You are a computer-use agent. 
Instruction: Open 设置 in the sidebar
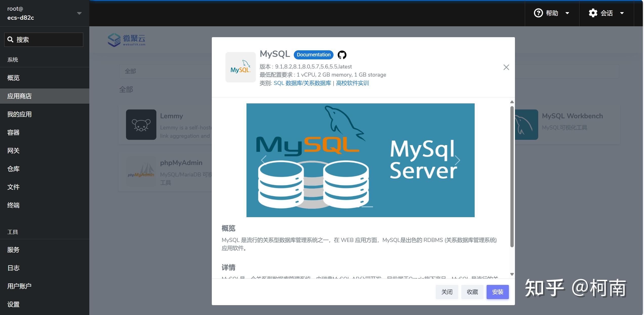[13, 304]
